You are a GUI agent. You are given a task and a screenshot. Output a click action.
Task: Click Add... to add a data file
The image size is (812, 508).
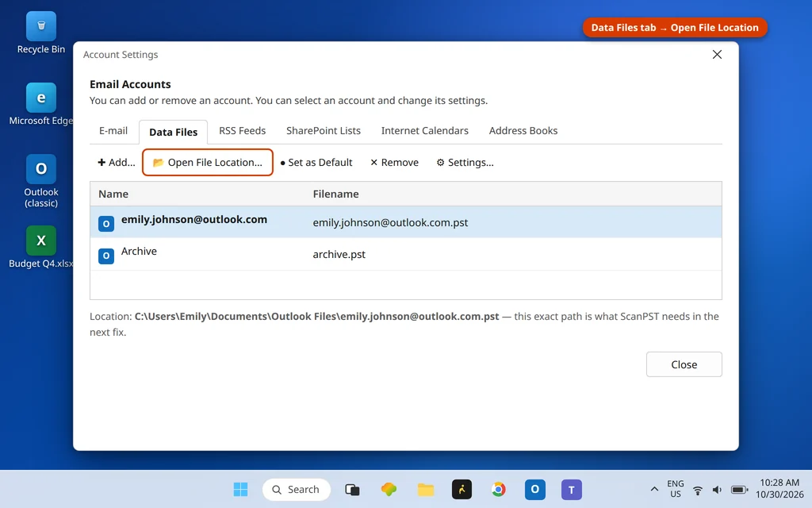[x=116, y=162]
